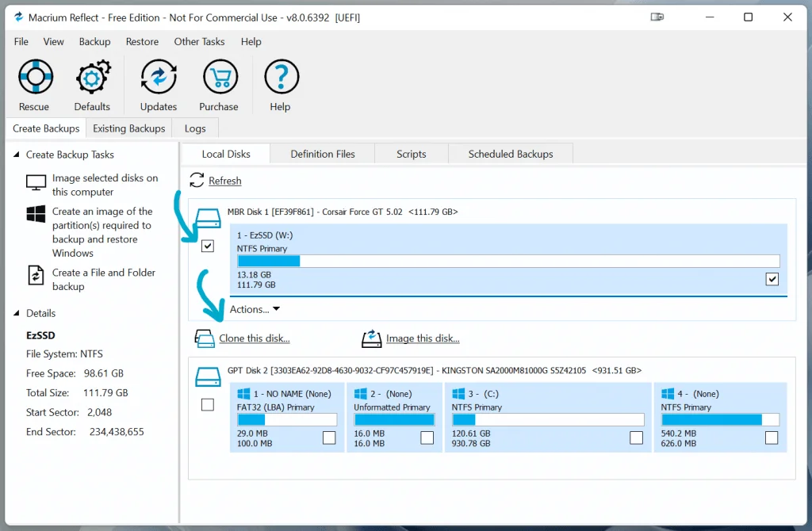
Task: Select the Local Disks tab
Action: click(226, 155)
